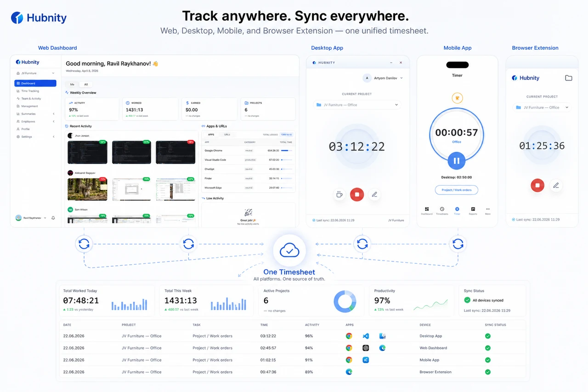Screen dimensions: 588x392
Task: Open Jhon Jonson's red 18% screenshot thumbnail
Action: 175,152
